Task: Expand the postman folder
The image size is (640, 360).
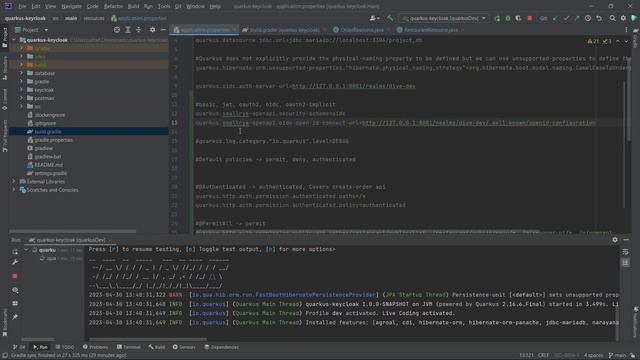Action: (22, 98)
